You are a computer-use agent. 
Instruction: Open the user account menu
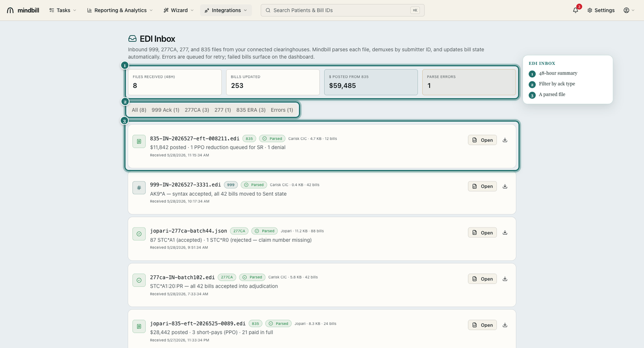[x=629, y=10]
